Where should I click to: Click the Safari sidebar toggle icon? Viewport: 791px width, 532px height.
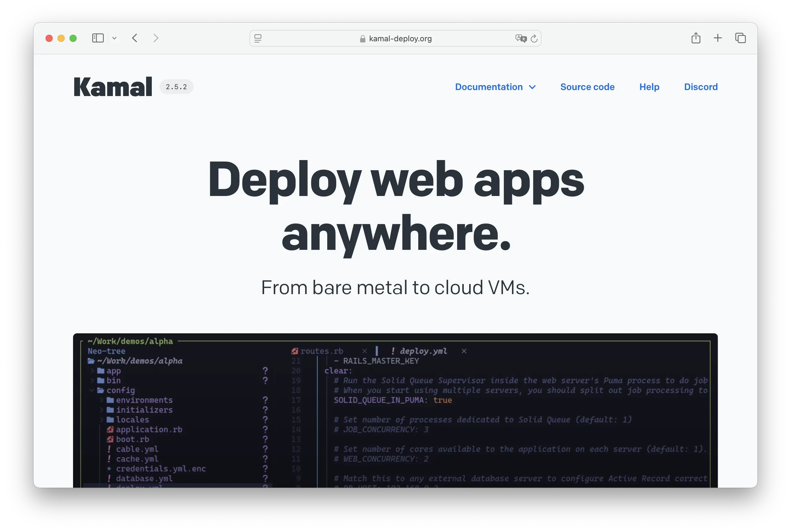98,38
